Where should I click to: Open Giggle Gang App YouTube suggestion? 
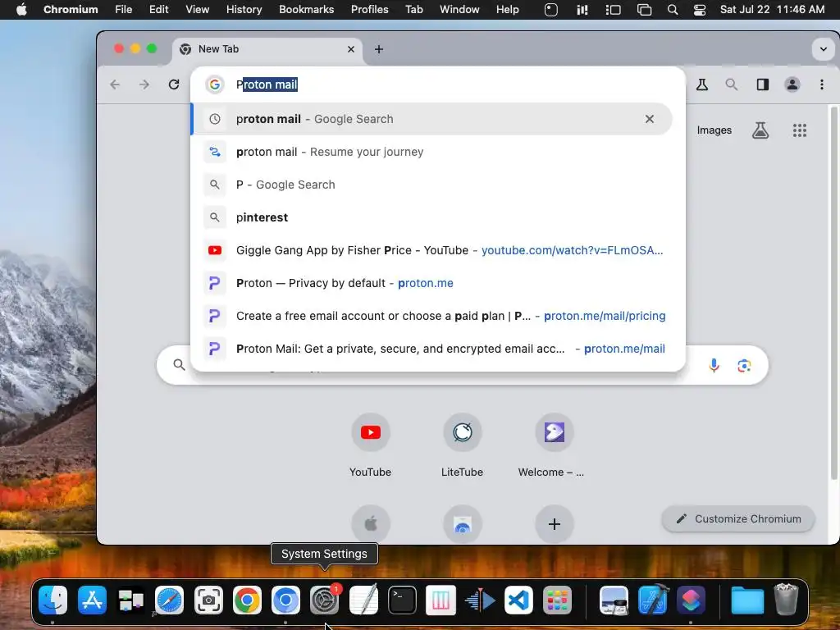pyautogui.click(x=431, y=250)
